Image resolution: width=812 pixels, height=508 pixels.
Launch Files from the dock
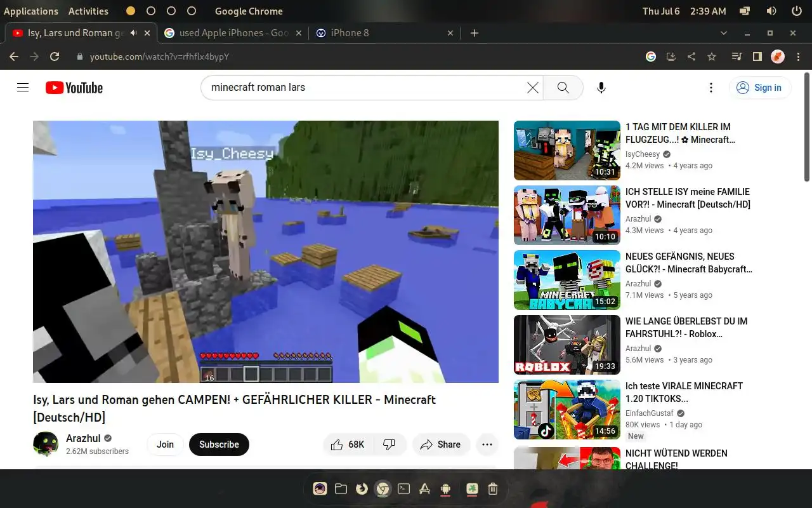341,488
